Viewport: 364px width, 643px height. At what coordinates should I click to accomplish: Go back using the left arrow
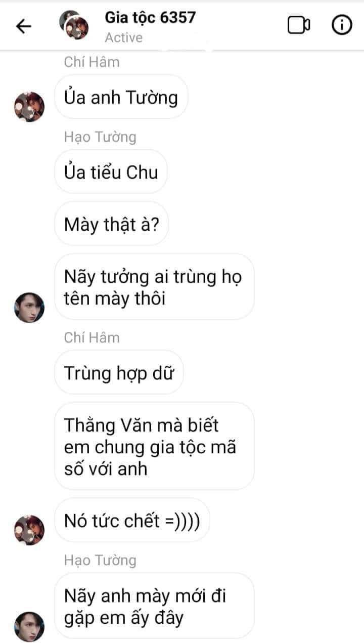tap(24, 26)
